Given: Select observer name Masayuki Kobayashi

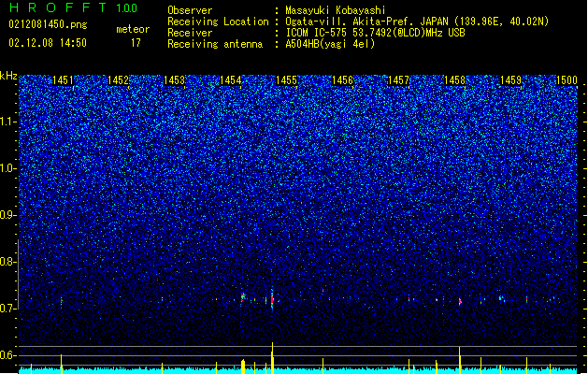Looking at the screenshot, I should click(x=336, y=10).
